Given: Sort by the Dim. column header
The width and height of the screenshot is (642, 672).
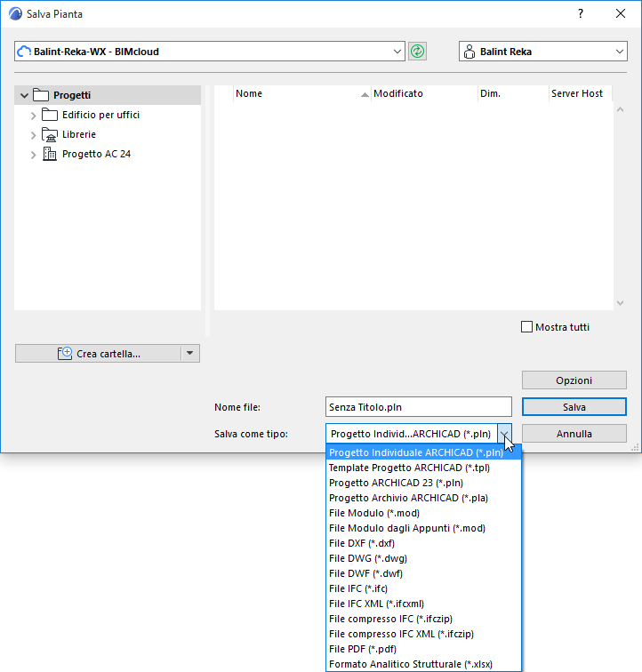Looking at the screenshot, I should click(513, 93).
